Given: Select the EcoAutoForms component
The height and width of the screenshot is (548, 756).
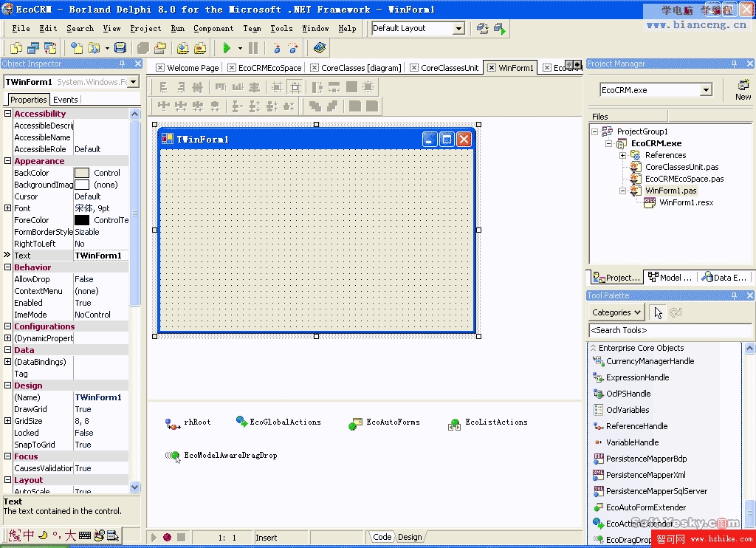Looking at the screenshot, I should [x=384, y=423].
